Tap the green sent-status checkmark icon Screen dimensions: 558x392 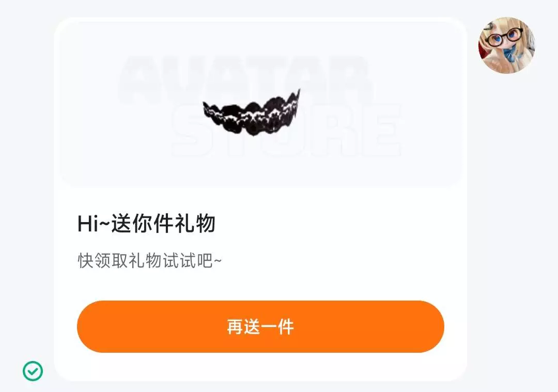(x=33, y=371)
